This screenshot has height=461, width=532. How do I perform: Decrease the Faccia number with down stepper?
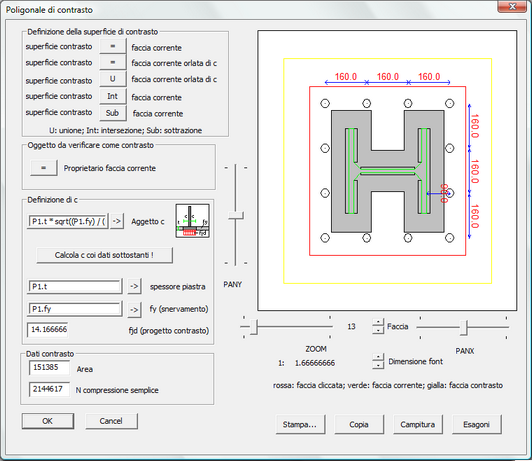point(378,330)
